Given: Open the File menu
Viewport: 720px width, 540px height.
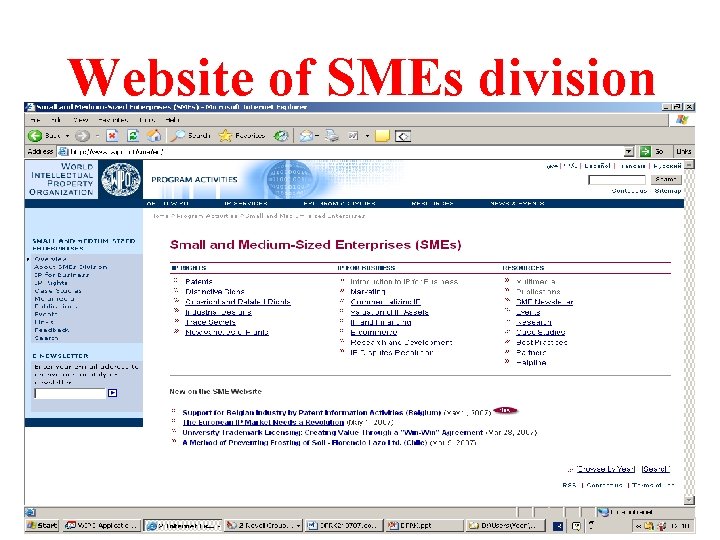Looking at the screenshot, I should (35, 120).
